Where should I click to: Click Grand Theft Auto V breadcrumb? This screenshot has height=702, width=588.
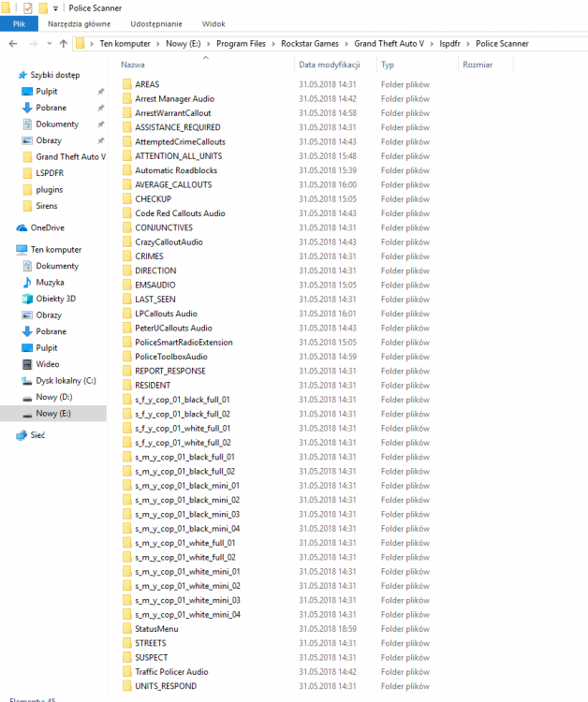tap(390, 43)
